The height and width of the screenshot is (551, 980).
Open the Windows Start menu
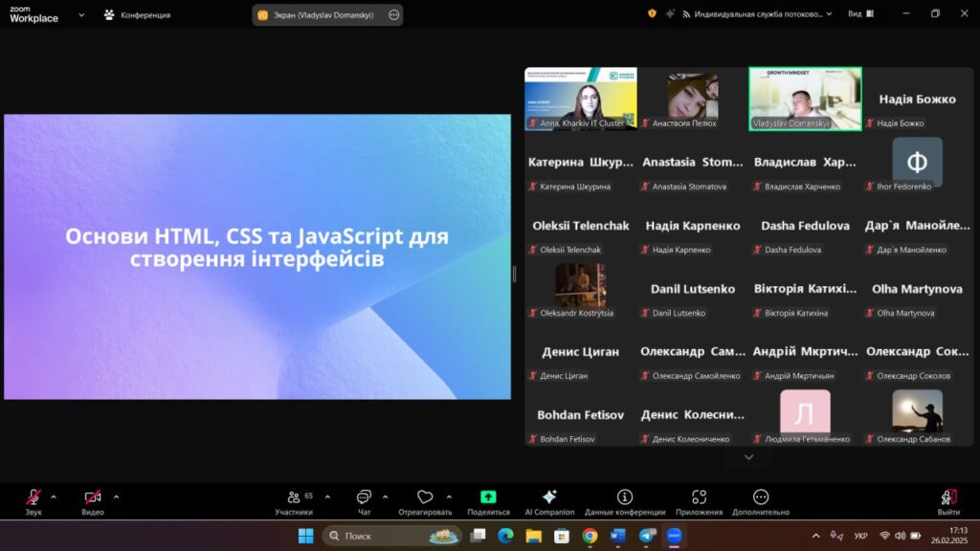click(305, 536)
